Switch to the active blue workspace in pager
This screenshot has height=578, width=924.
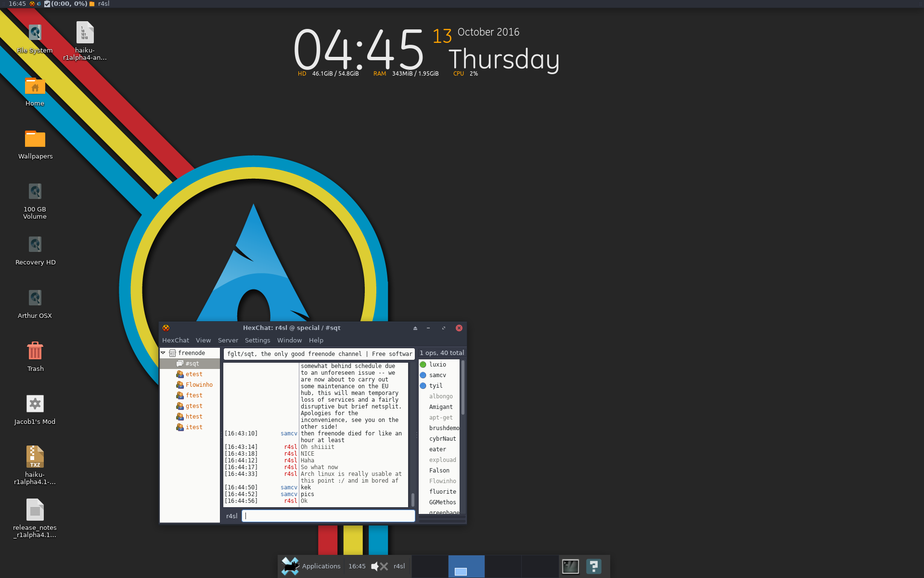[x=466, y=566]
